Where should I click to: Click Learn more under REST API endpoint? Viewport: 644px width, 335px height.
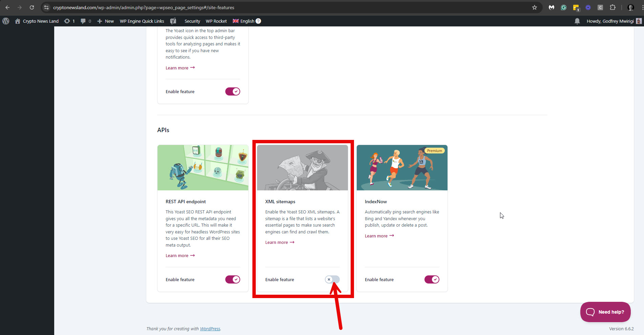180,255
